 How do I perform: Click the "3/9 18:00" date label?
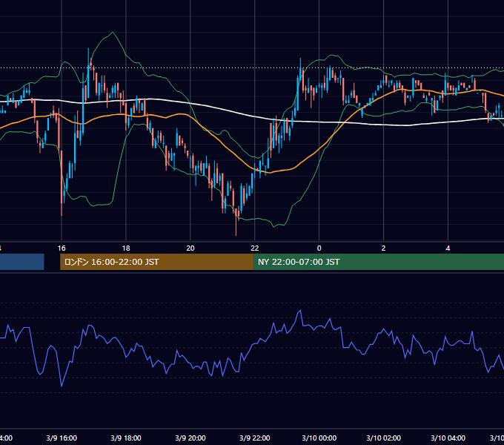click(126, 438)
